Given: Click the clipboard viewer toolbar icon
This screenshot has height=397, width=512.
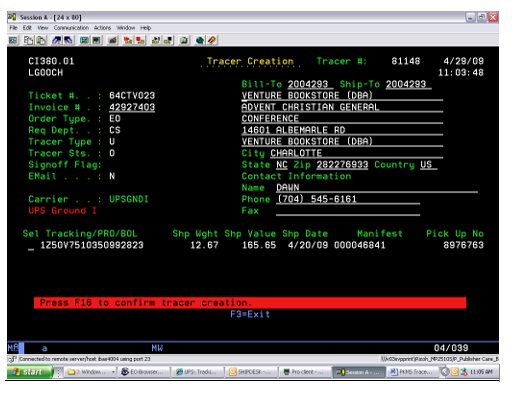Looking at the screenshot, I should click(184, 40).
